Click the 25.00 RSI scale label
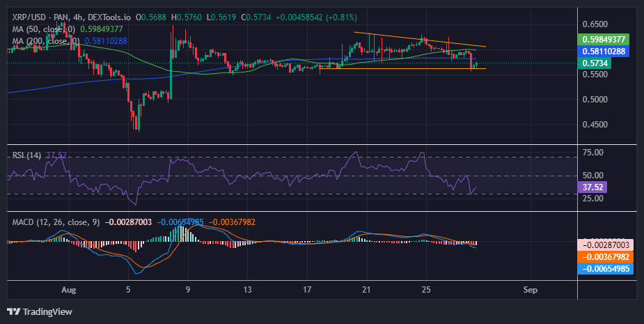 pyautogui.click(x=593, y=198)
